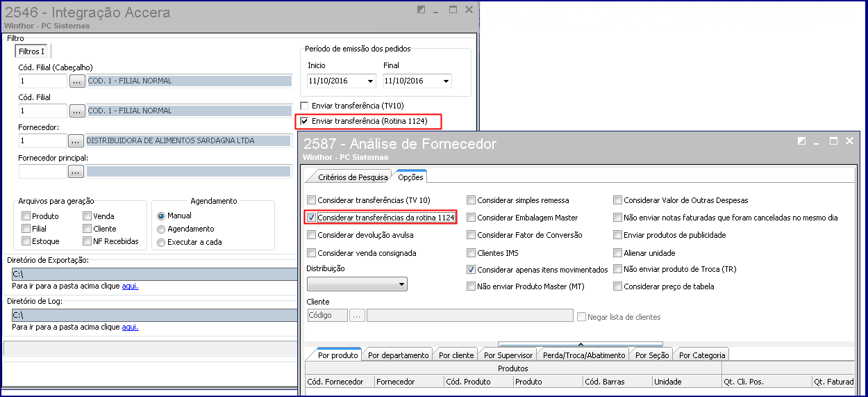Check the NF Recebidas box

87,241
